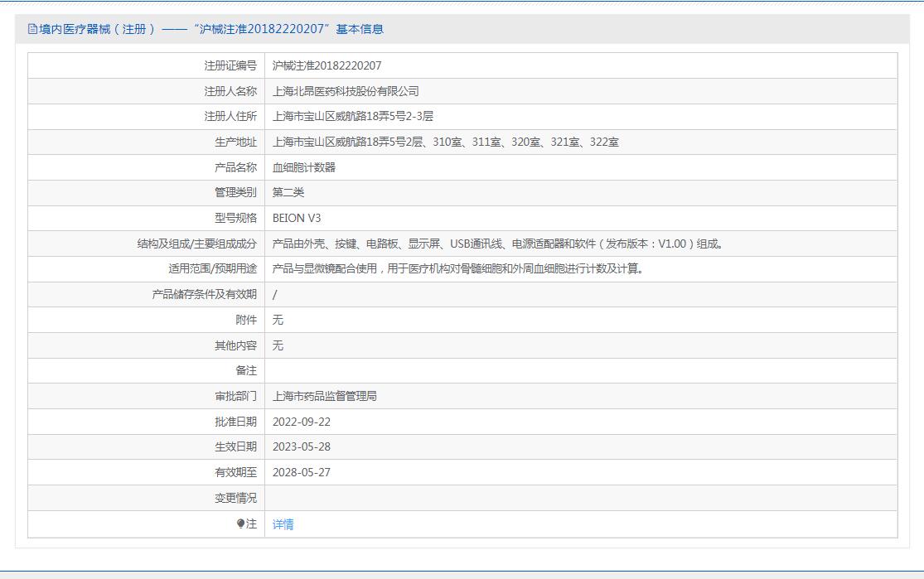Click the 有效期至 label
Viewport: 924px width, 579px height.
pyautogui.click(x=235, y=472)
